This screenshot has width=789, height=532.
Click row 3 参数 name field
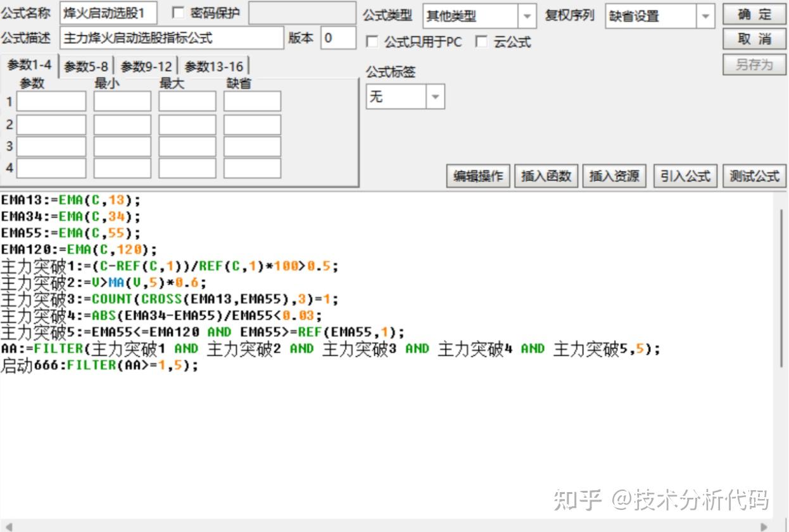point(51,146)
